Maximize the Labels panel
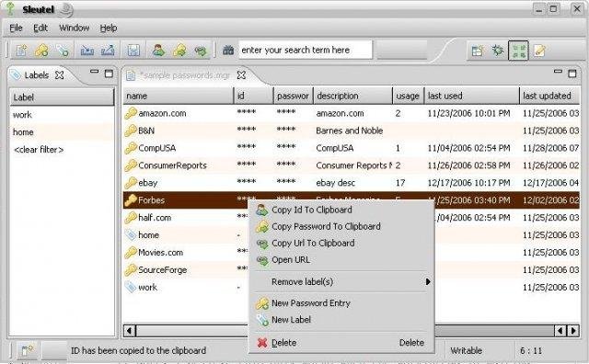This screenshot has height=364, width=589. pos(109,74)
